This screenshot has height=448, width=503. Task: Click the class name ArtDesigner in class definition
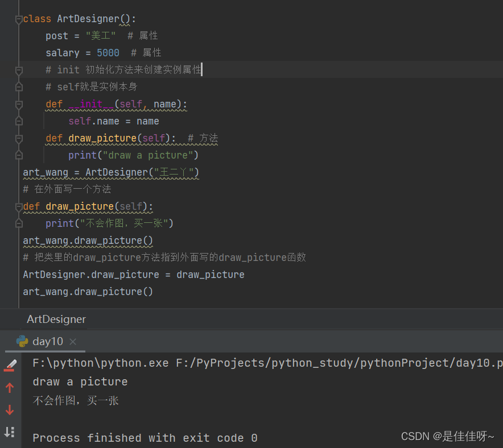click(88, 19)
